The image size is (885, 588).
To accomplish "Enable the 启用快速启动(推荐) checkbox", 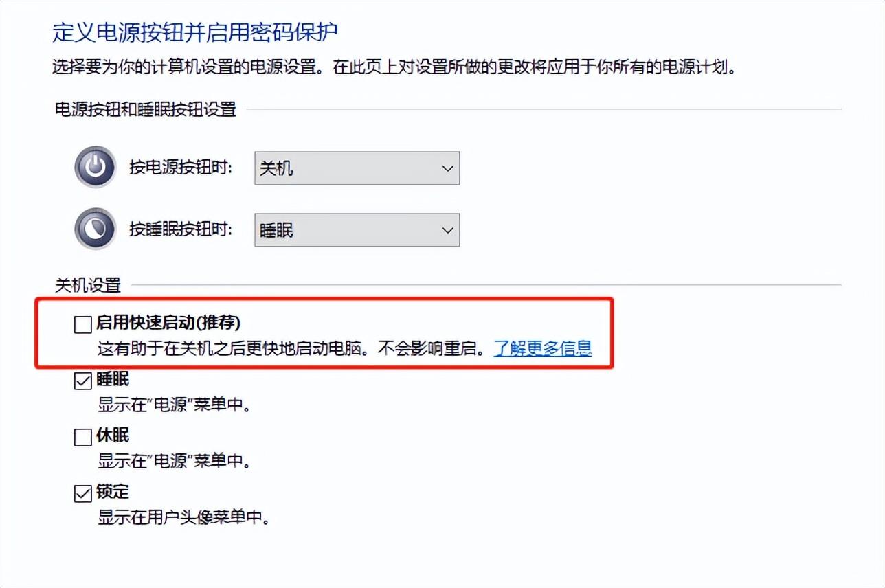I will tap(83, 324).
